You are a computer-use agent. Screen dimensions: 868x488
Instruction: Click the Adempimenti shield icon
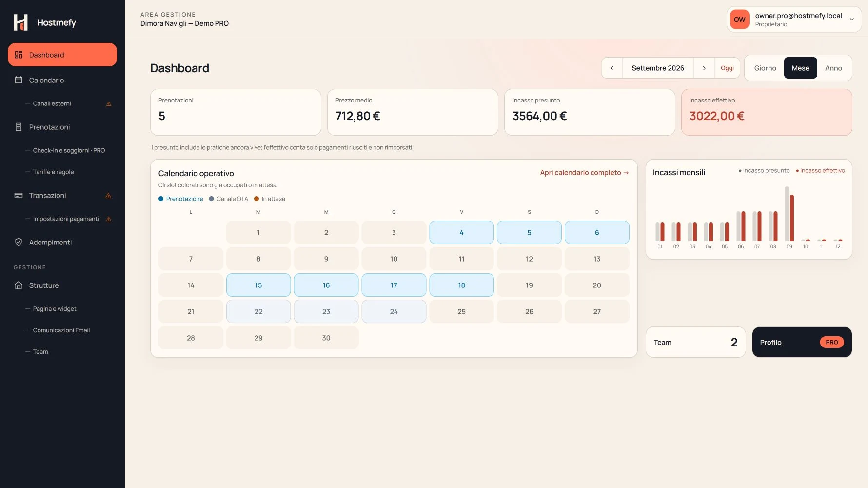(19, 242)
